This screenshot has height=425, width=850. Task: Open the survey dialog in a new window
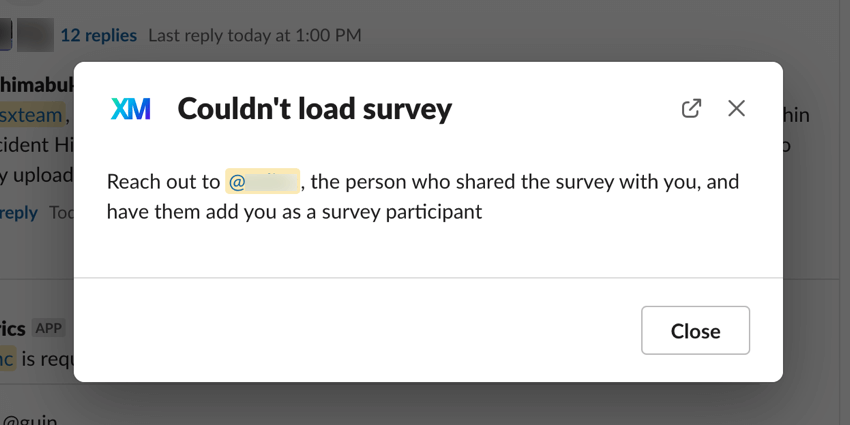coord(691,108)
